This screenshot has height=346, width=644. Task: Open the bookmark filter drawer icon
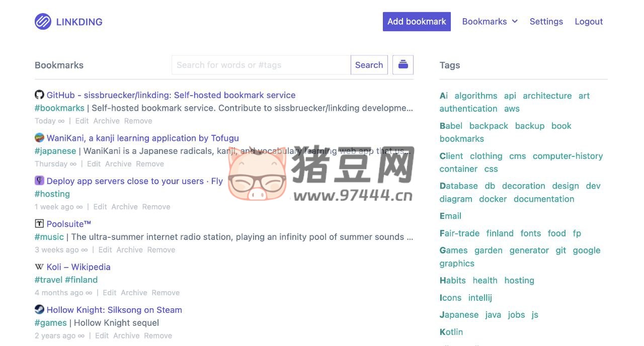[x=403, y=65]
